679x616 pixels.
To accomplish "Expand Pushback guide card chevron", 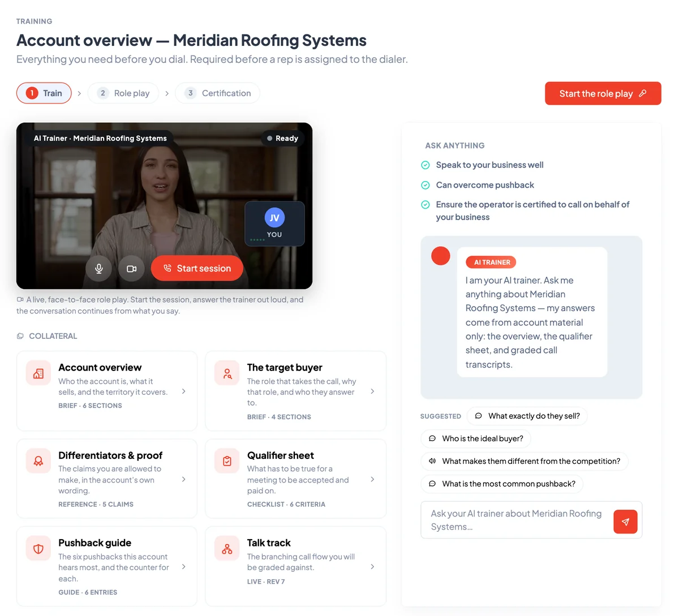I will [x=184, y=567].
